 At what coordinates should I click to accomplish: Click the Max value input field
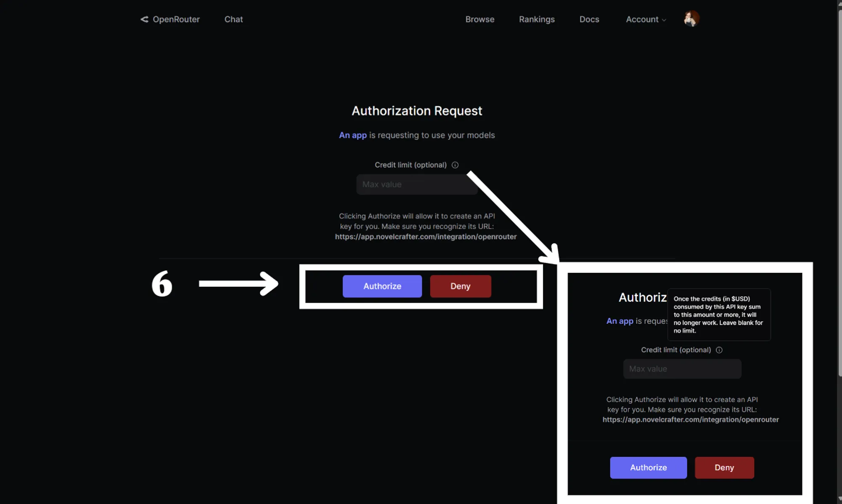pyautogui.click(x=416, y=184)
